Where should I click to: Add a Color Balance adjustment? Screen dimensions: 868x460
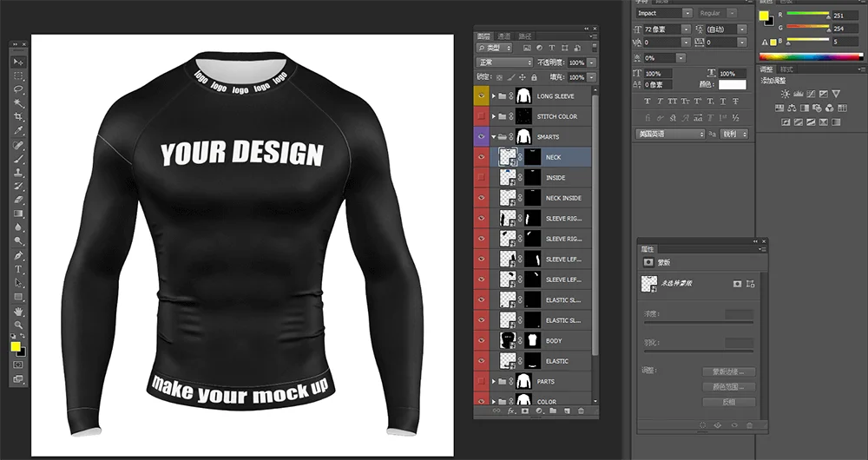coord(792,108)
